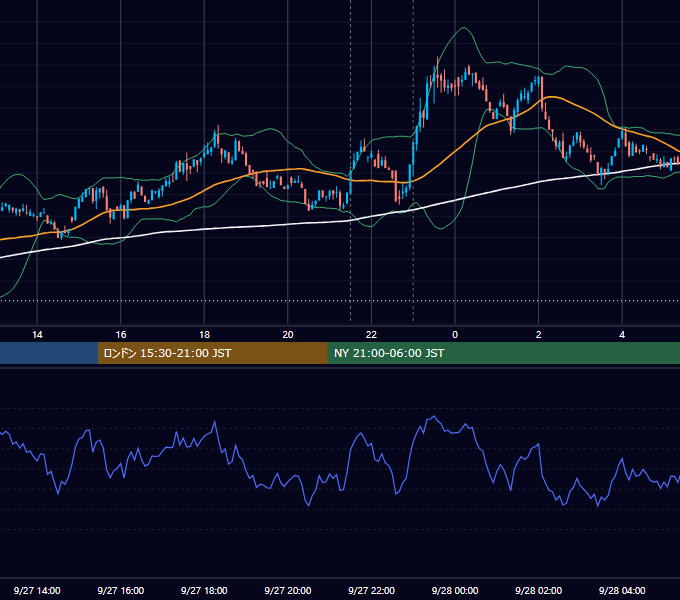Click the 22 hour axis label
The image size is (680, 600).
pos(371,335)
